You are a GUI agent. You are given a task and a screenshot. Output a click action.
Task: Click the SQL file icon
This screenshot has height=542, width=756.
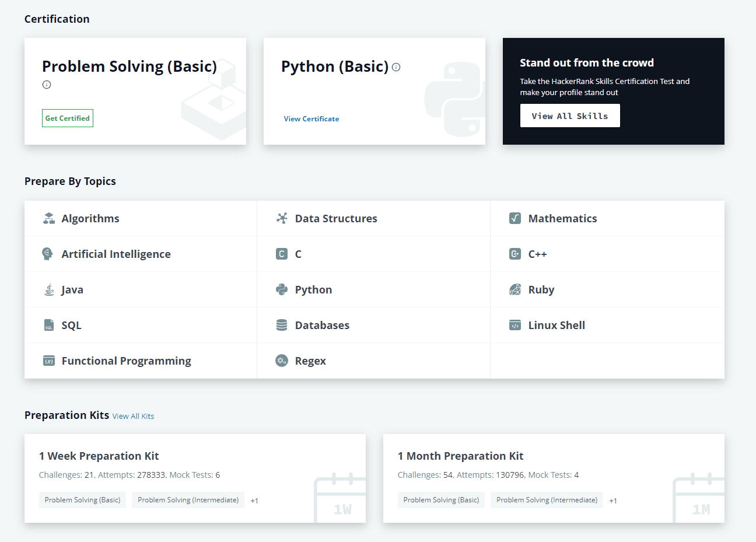click(x=49, y=325)
